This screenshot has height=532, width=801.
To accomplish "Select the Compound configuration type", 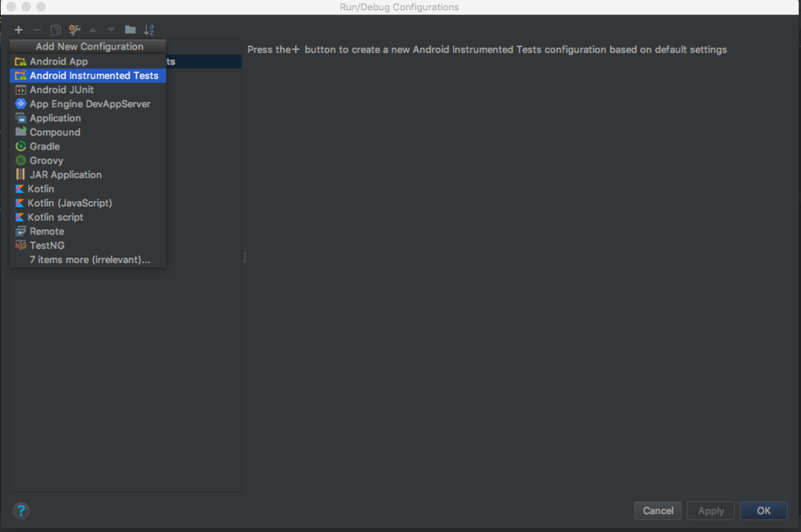I will (x=88, y=132).
